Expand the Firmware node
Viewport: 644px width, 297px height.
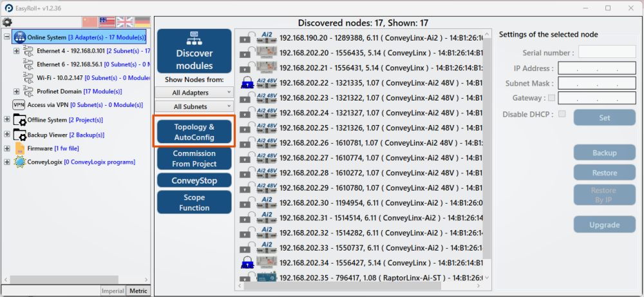pos(6,148)
